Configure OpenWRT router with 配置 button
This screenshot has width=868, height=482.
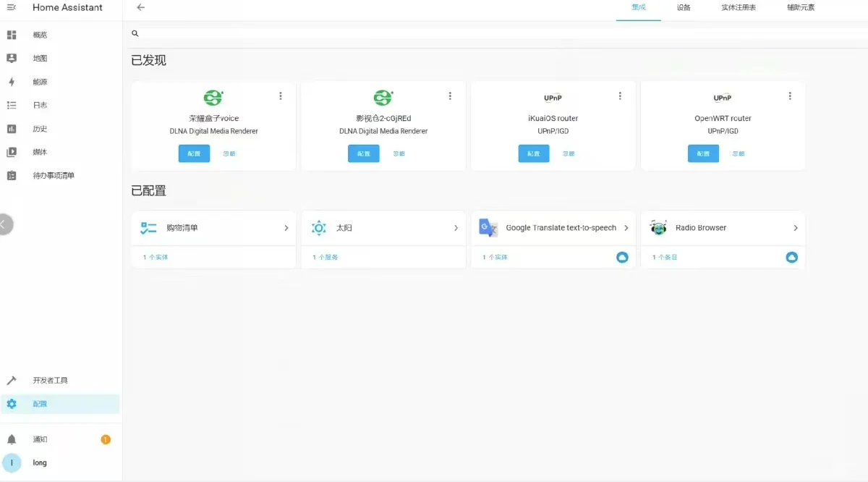tap(704, 153)
